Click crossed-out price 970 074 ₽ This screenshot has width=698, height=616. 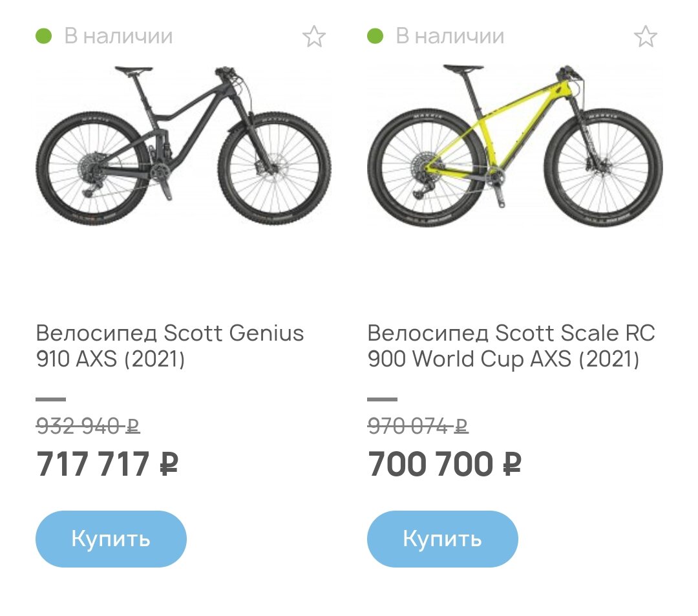click(x=418, y=426)
